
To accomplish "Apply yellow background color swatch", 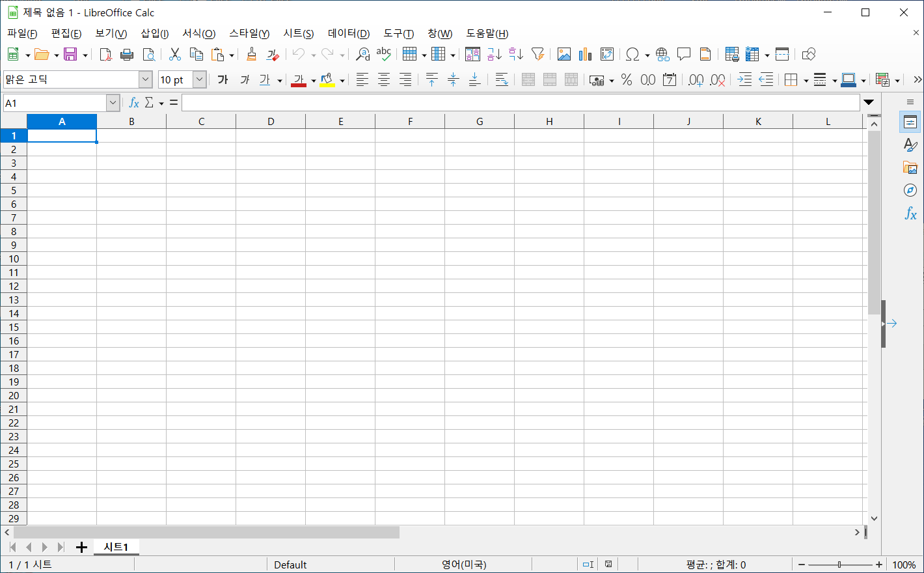I will point(327,80).
